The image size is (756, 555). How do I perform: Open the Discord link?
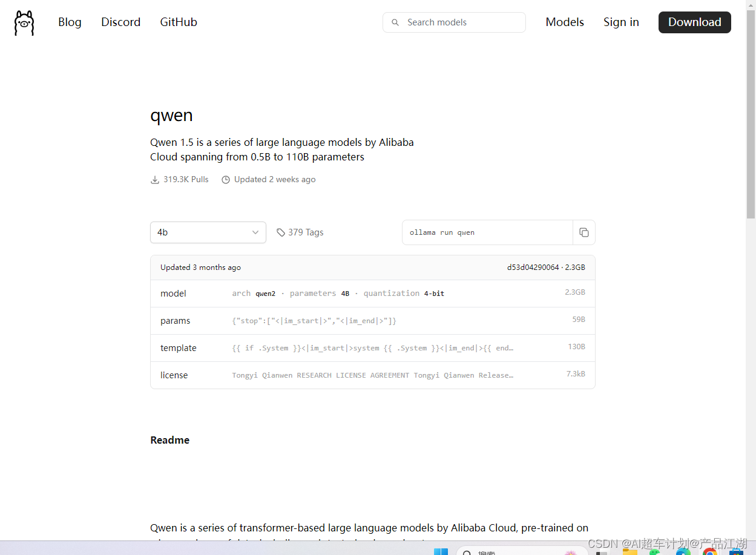[x=120, y=22]
